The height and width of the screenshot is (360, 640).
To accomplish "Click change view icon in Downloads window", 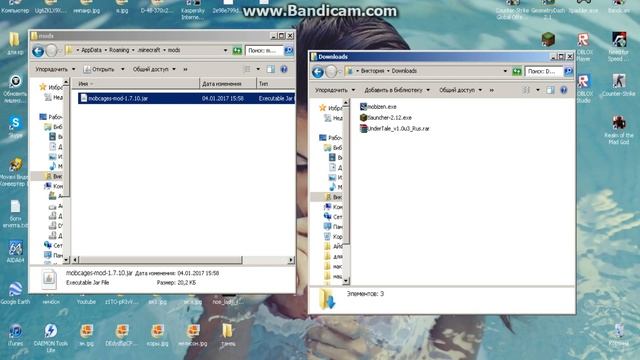I will 527,90.
